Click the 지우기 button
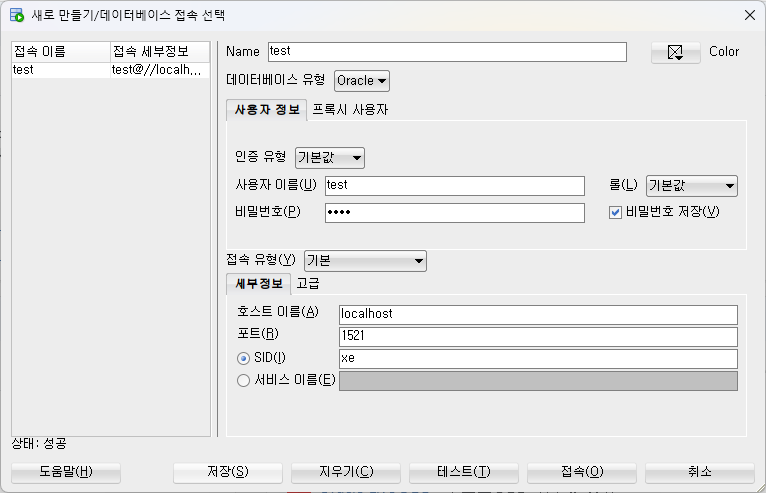 tap(346, 472)
